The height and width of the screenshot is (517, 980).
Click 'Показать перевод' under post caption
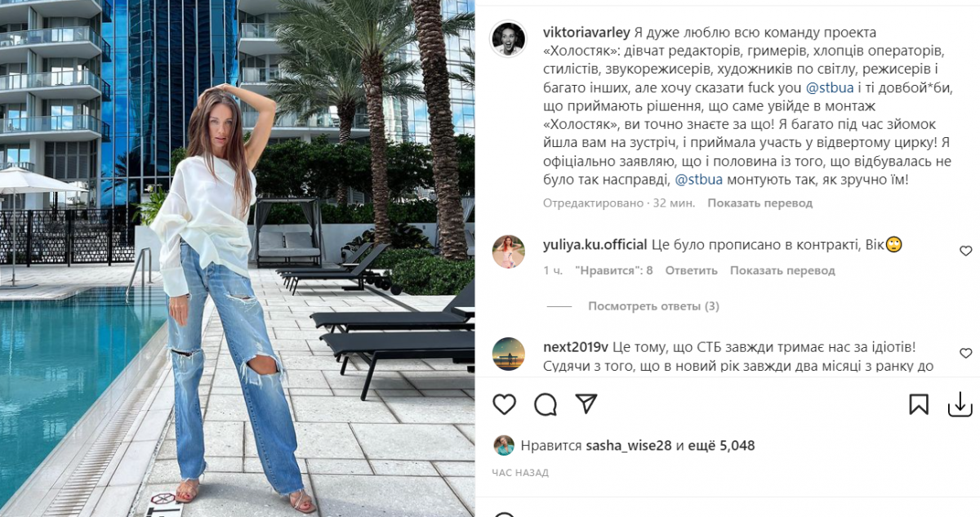coord(759,203)
